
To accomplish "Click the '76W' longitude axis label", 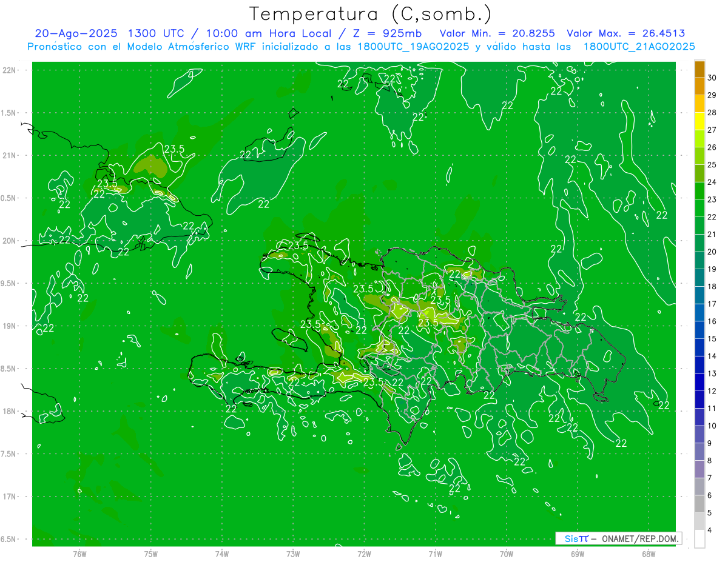I will click(x=79, y=554).
